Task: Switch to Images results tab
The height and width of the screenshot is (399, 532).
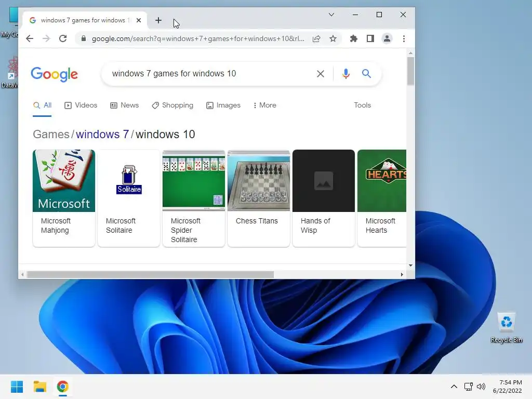Action: [x=223, y=105]
